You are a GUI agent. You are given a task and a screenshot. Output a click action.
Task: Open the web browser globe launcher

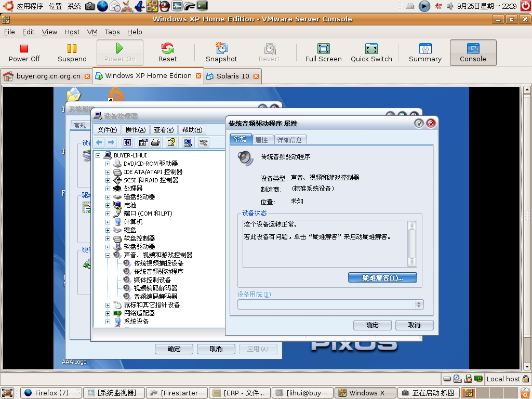click(x=102, y=6)
